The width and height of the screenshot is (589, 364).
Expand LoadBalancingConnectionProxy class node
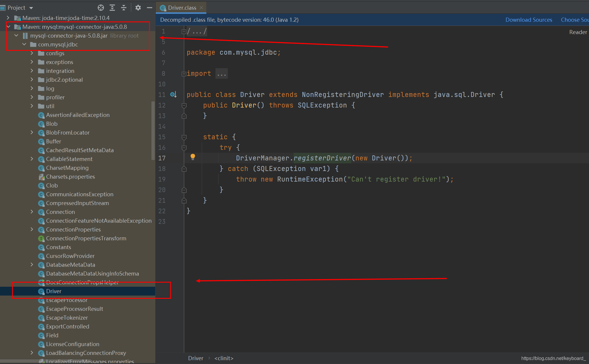point(32,353)
